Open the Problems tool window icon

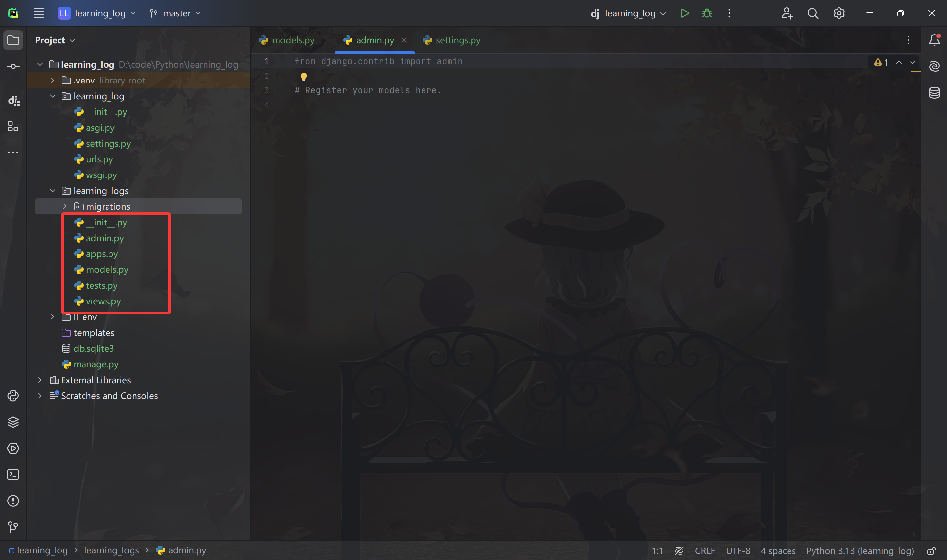point(13,501)
